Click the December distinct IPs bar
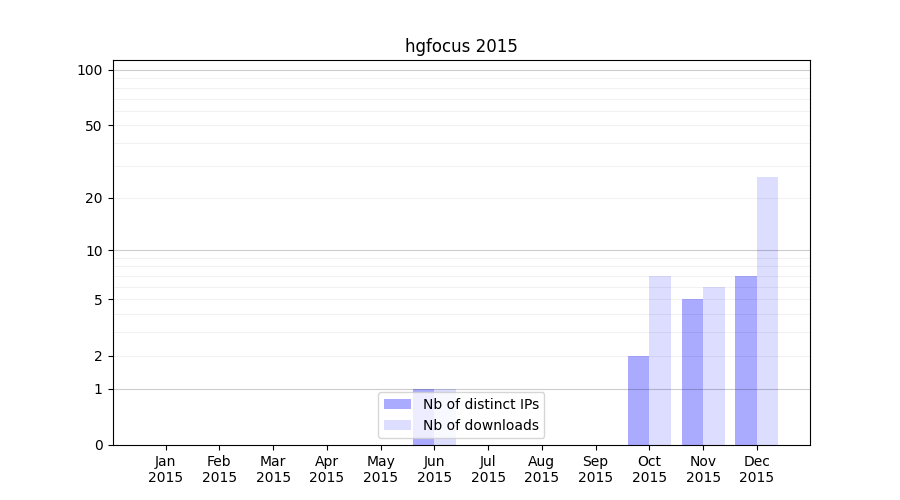Screen dimensions: 900x500 [x=746, y=360]
